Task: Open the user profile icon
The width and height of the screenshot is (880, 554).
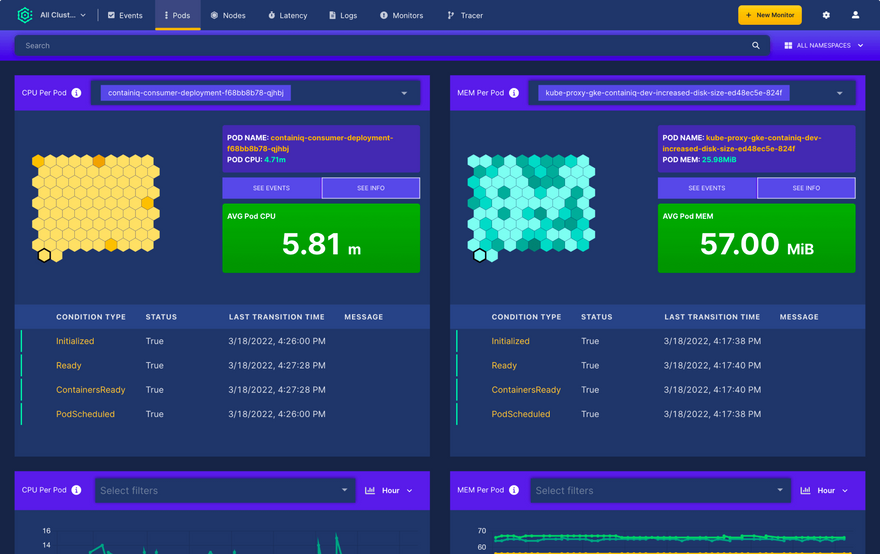Action: pyautogui.click(x=855, y=15)
